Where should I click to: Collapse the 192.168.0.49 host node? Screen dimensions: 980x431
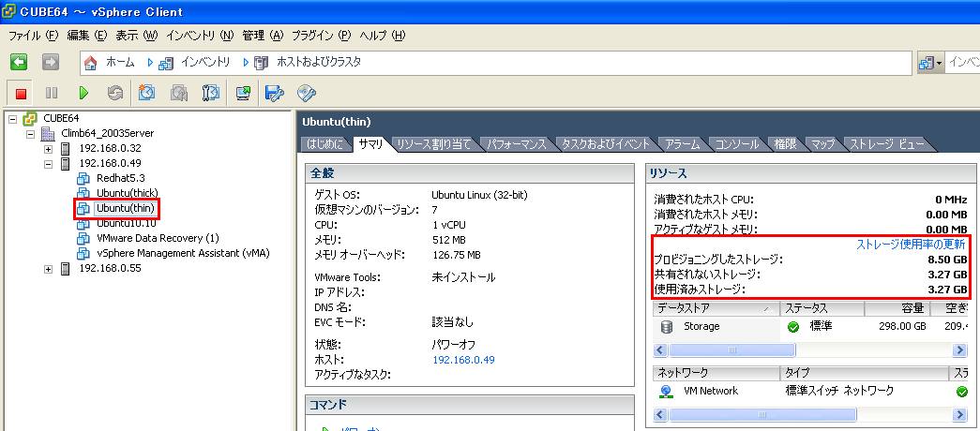(x=48, y=164)
